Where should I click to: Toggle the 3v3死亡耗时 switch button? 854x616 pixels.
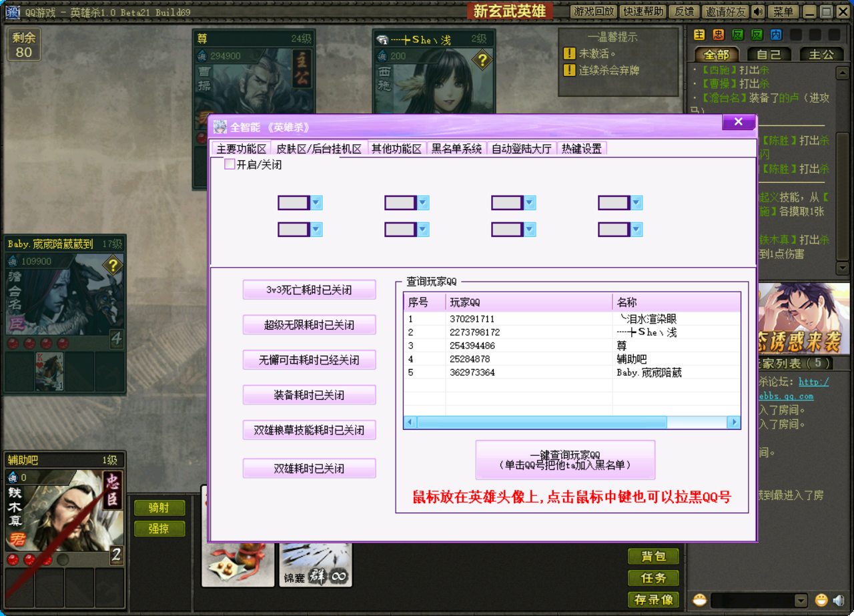(309, 290)
